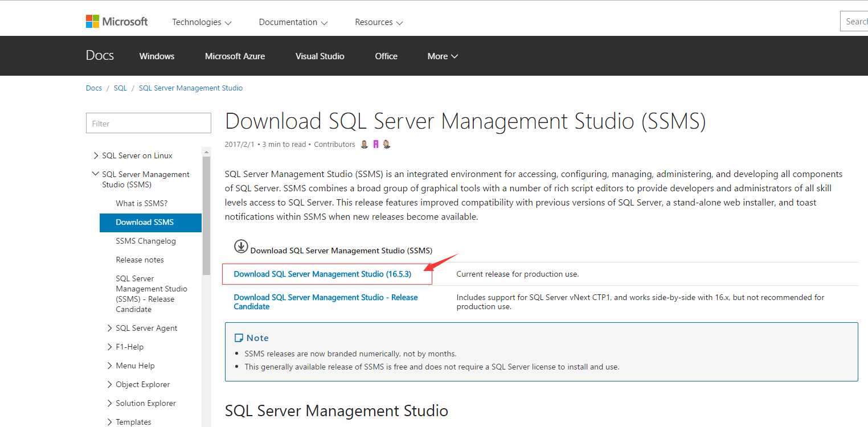
Task: Go to Microsoft Azure docs
Action: pos(235,56)
